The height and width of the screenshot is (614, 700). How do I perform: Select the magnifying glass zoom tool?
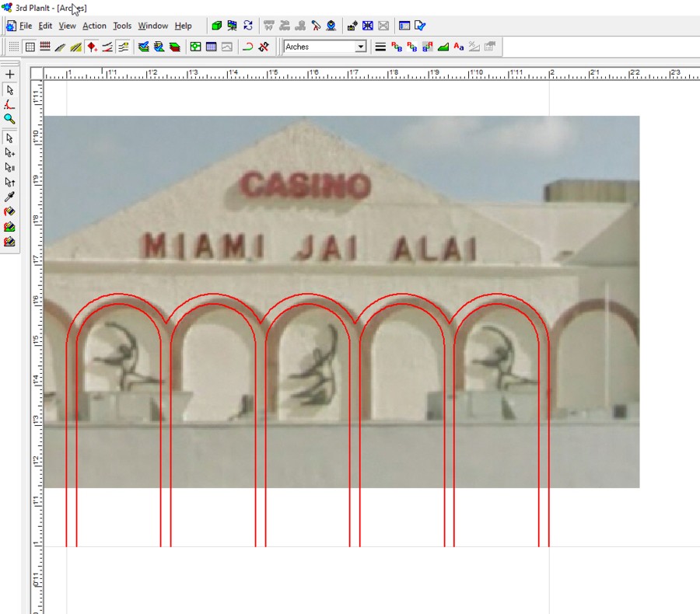point(10,119)
